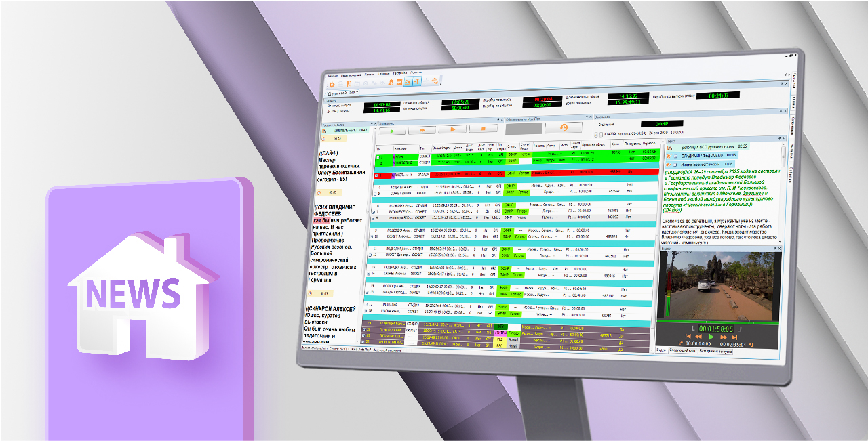
Task: Play video with green preview play button
Action: pos(711,336)
